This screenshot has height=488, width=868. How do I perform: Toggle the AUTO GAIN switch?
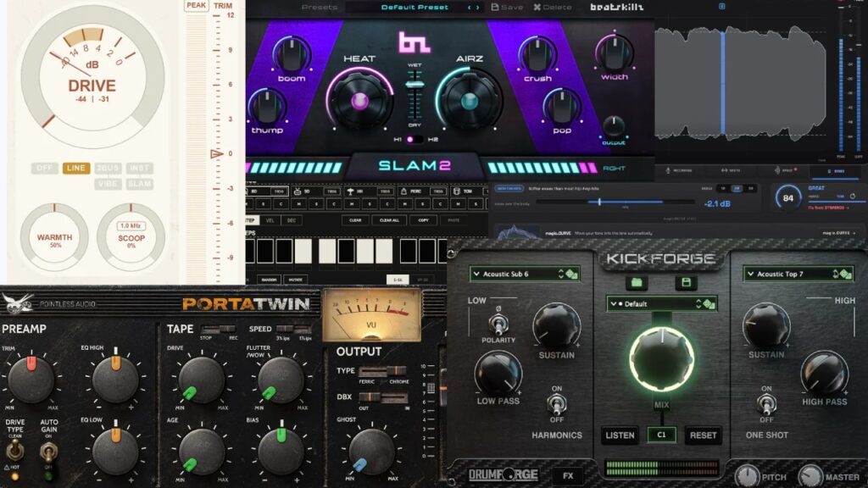[x=48, y=452]
